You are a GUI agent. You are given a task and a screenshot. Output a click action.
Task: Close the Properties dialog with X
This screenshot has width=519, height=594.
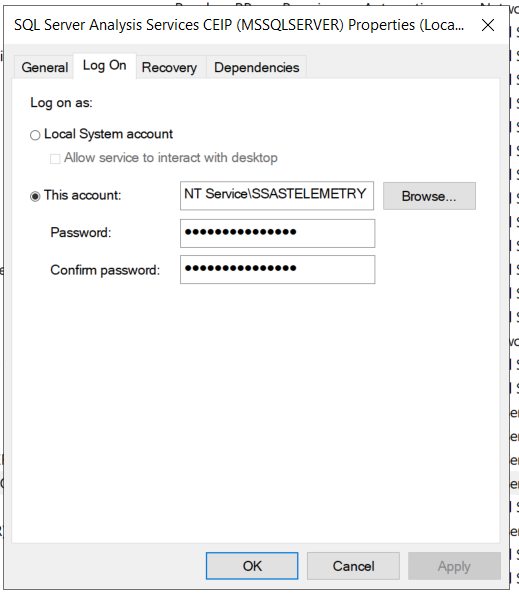tap(488, 25)
